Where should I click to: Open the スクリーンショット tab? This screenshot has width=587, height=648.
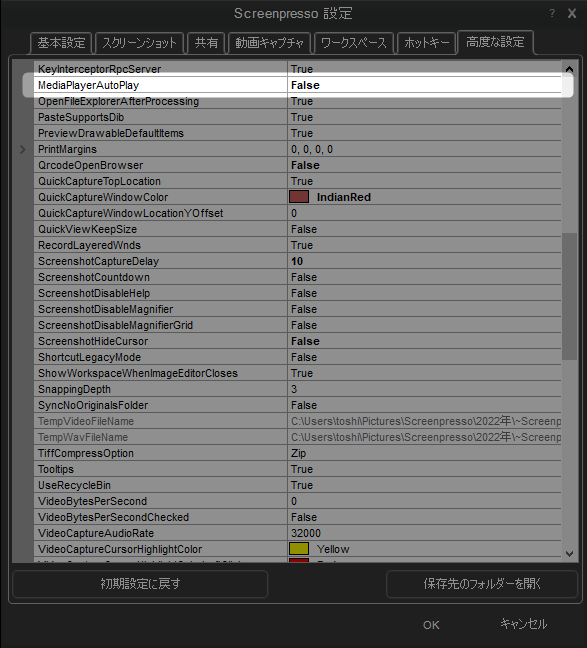point(139,43)
